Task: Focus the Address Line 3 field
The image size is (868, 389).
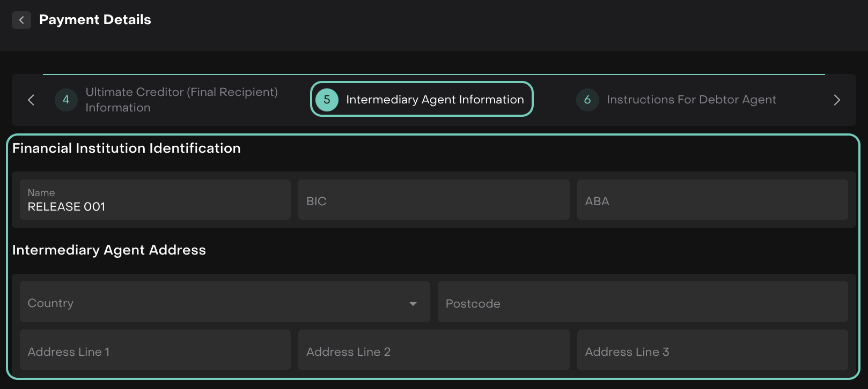Action: click(x=712, y=350)
